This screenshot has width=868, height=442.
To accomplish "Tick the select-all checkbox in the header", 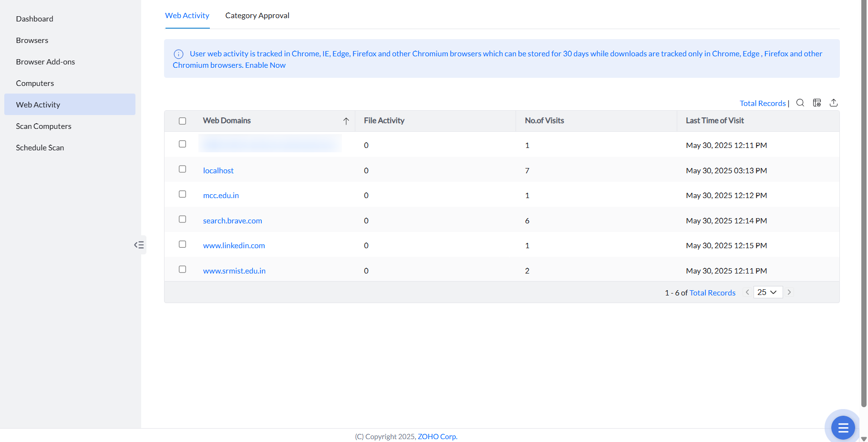I will point(182,121).
